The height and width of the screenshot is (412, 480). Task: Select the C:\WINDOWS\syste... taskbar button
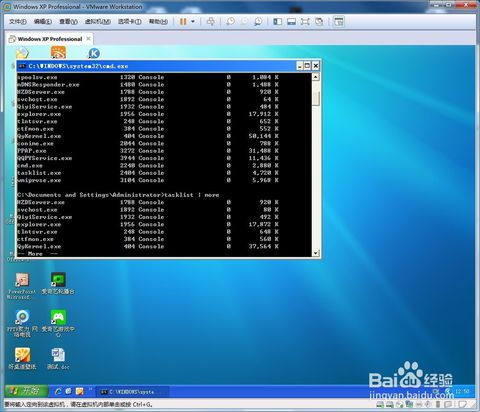[132, 392]
